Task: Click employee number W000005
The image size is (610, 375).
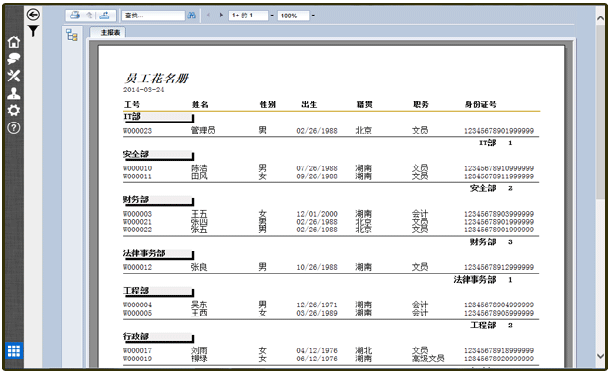Action: coord(137,313)
